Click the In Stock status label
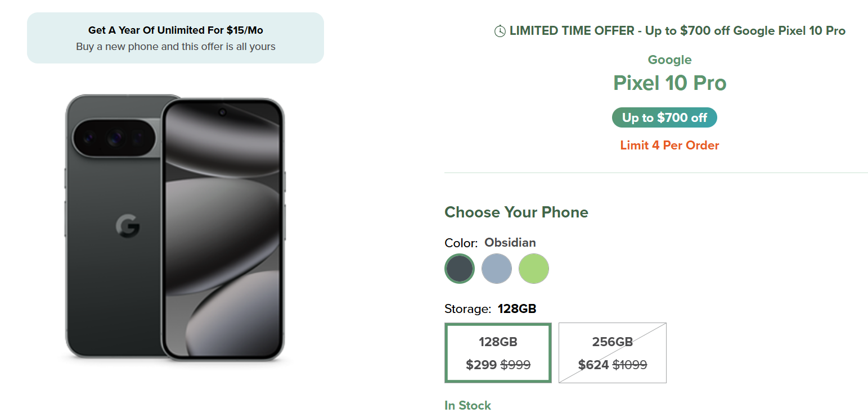Viewport: 868px width, 413px height. (x=467, y=405)
